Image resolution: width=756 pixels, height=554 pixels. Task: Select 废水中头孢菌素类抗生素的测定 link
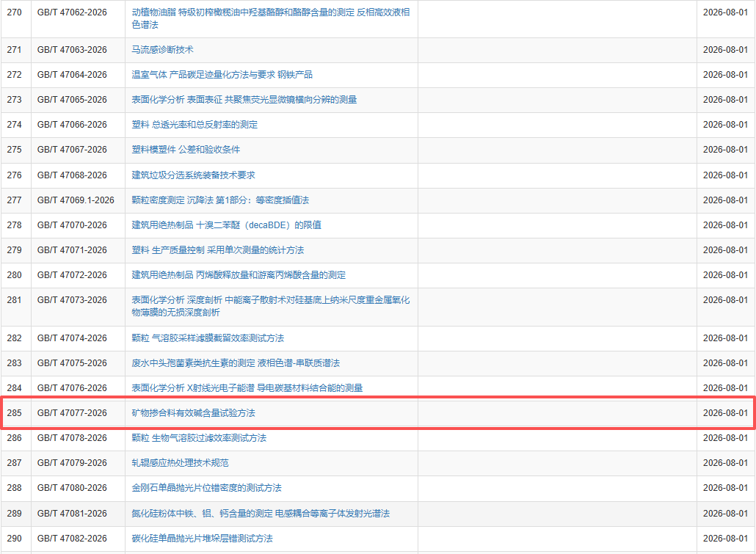click(236, 363)
